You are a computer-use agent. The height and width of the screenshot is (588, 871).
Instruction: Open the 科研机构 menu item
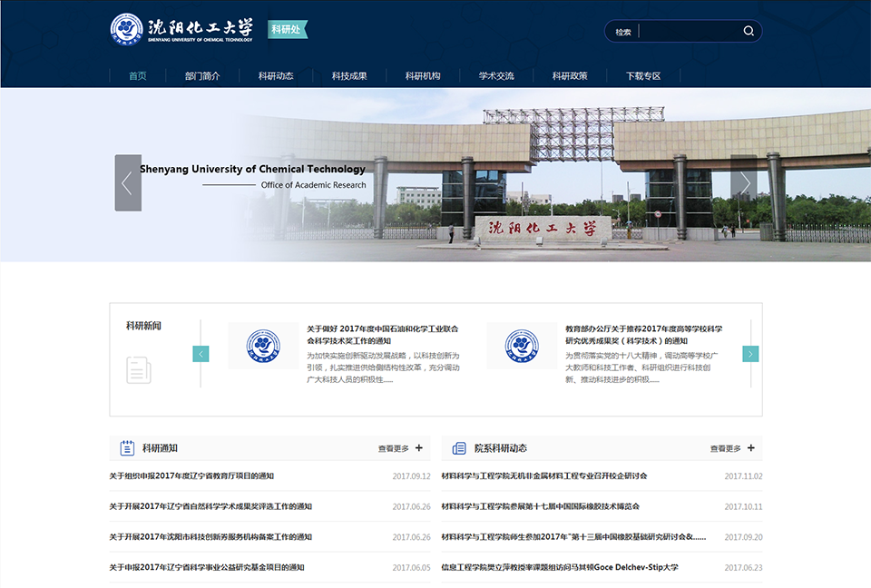[x=423, y=76]
